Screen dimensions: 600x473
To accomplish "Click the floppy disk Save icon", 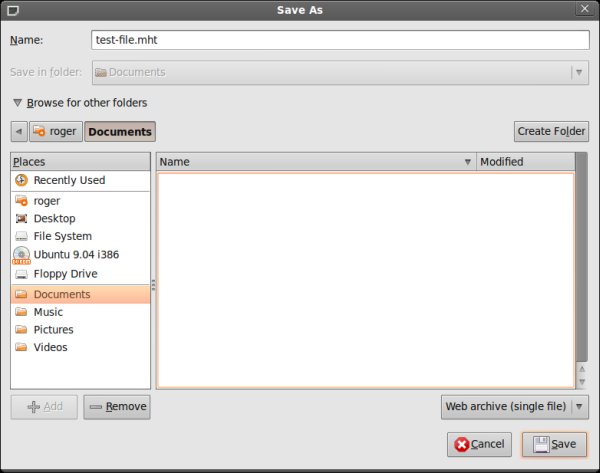I will [541, 444].
